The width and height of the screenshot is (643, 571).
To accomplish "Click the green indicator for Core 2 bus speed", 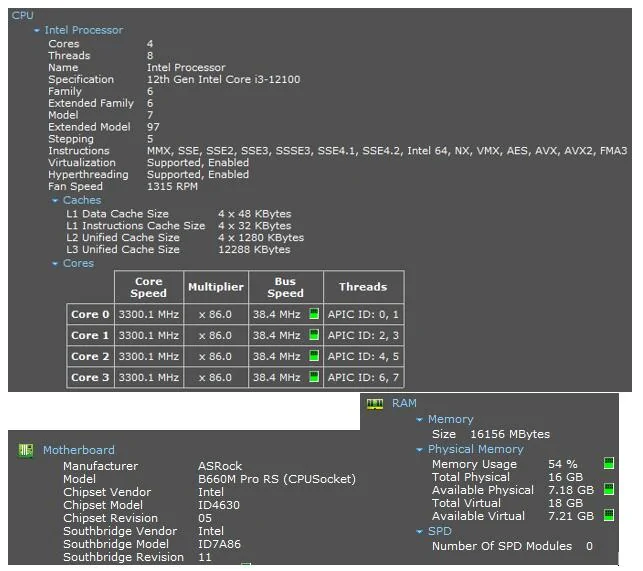I will (314, 356).
